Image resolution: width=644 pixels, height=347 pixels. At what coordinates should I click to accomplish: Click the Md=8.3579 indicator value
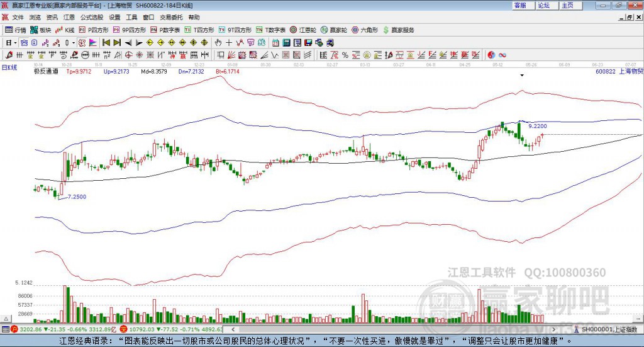point(154,72)
